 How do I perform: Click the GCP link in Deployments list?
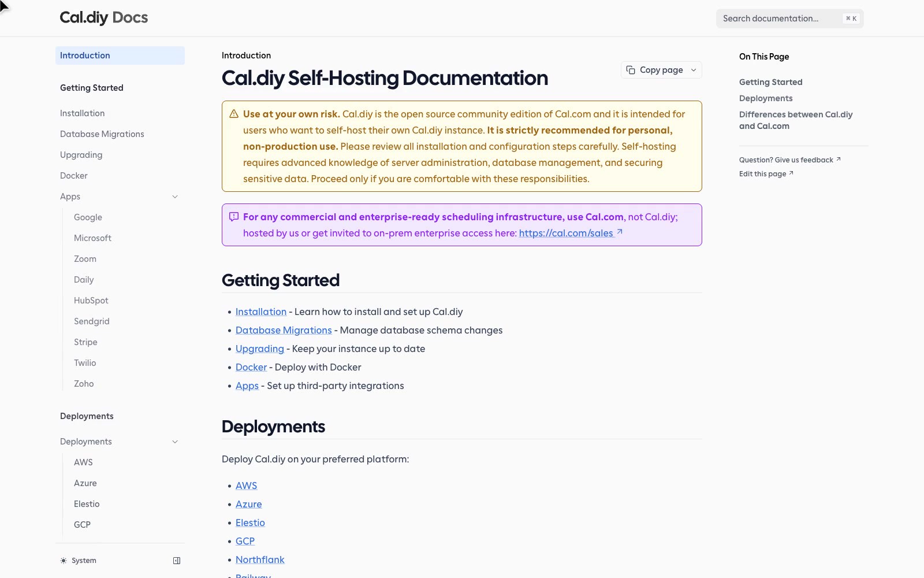coord(245,541)
